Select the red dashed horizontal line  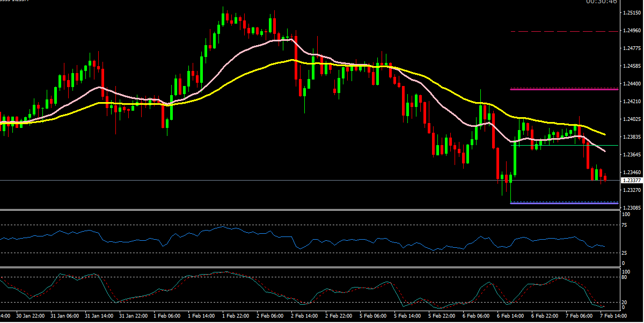click(x=563, y=32)
